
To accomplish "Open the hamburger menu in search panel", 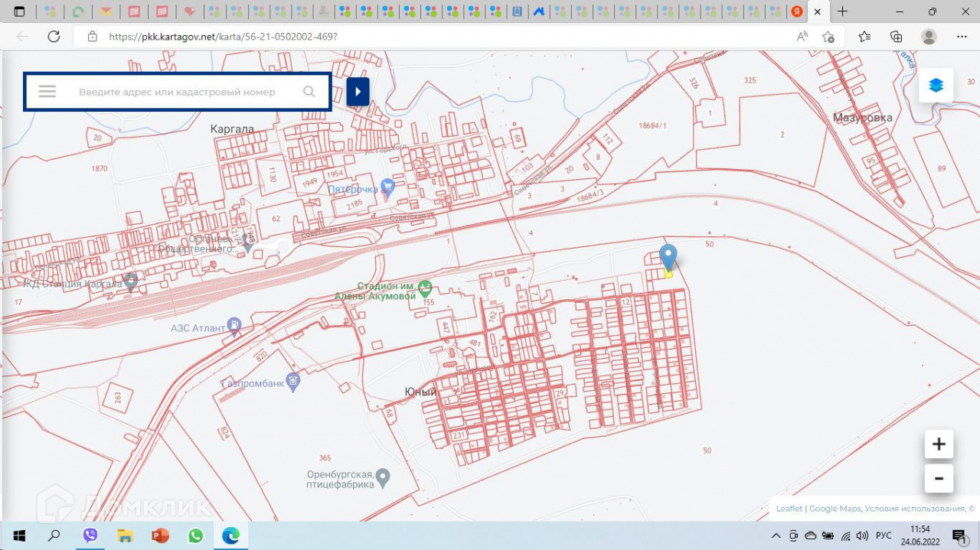I will coord(47,92).
